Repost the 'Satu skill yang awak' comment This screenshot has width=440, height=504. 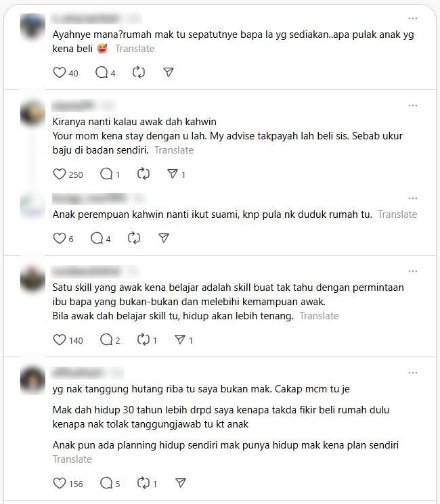[143, 340]
